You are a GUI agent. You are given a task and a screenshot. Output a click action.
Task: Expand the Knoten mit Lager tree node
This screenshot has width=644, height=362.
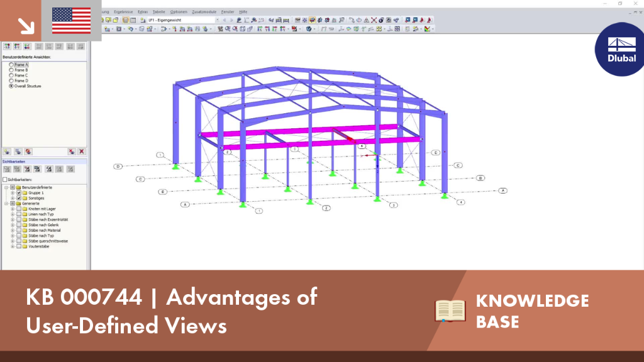tap(13, 209)
